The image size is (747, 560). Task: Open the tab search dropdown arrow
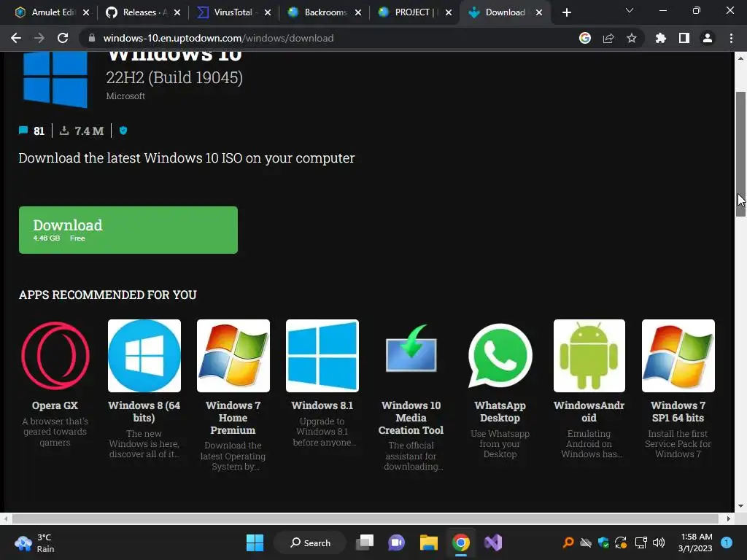click(630, 10)
